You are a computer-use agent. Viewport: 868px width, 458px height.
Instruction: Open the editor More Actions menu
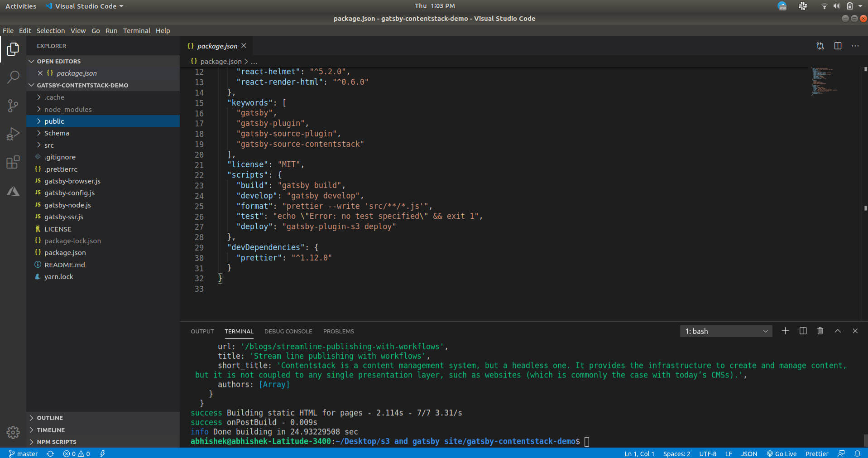(855, 46)
